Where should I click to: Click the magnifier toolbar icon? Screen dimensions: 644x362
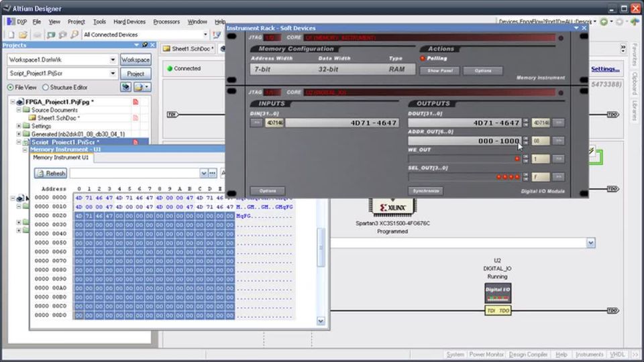(x=74, y=35)
